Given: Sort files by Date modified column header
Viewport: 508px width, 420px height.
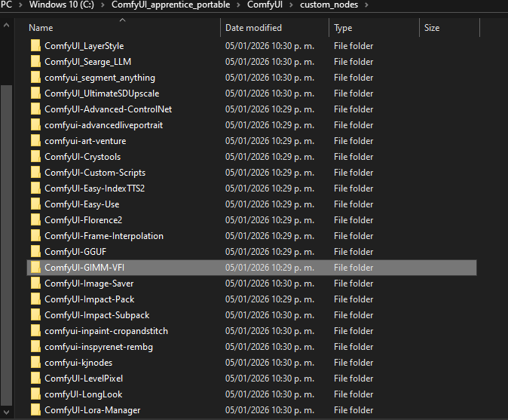Looking at the screenshot, I should tap(275, 28).
